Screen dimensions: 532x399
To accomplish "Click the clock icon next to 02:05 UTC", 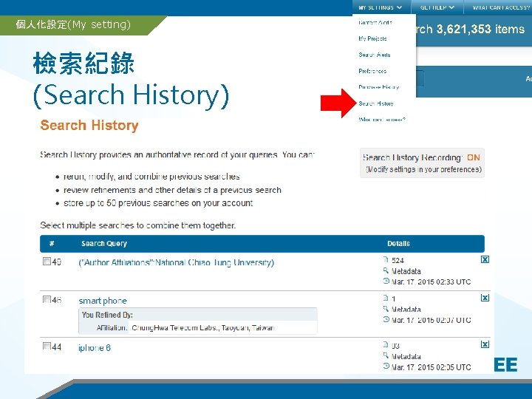I will click(x=386, y=366).
